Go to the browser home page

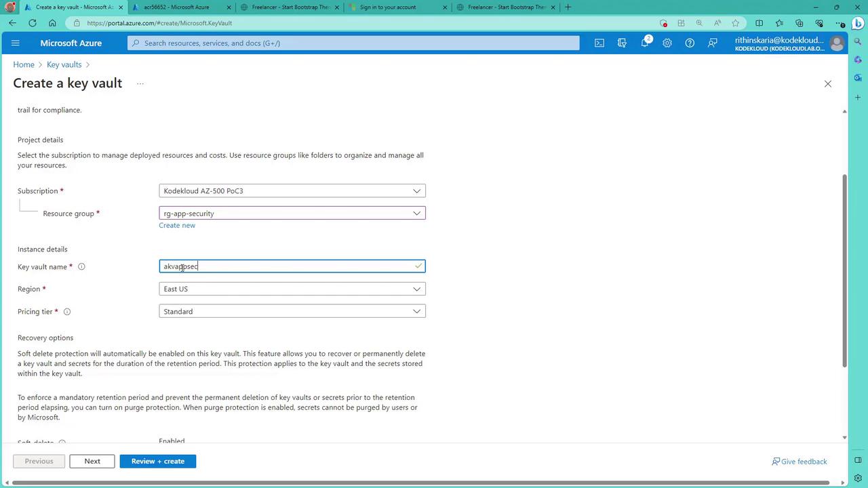tap(52, 23)
